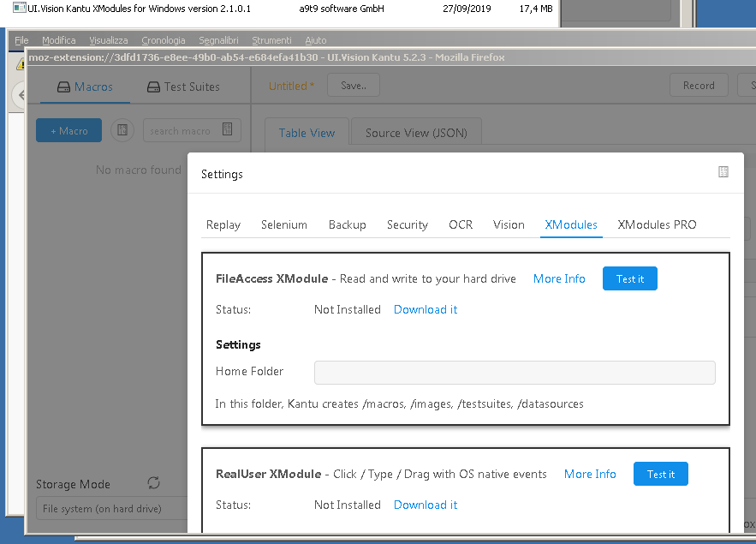
Task: Click Test it for RealUser XModule
Action: click(660, 474)
